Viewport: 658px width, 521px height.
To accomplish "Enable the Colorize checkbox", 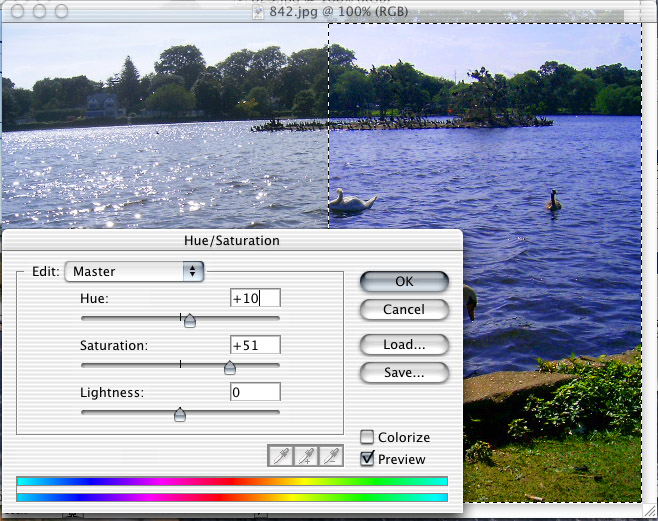I will [x=367, y=437].
